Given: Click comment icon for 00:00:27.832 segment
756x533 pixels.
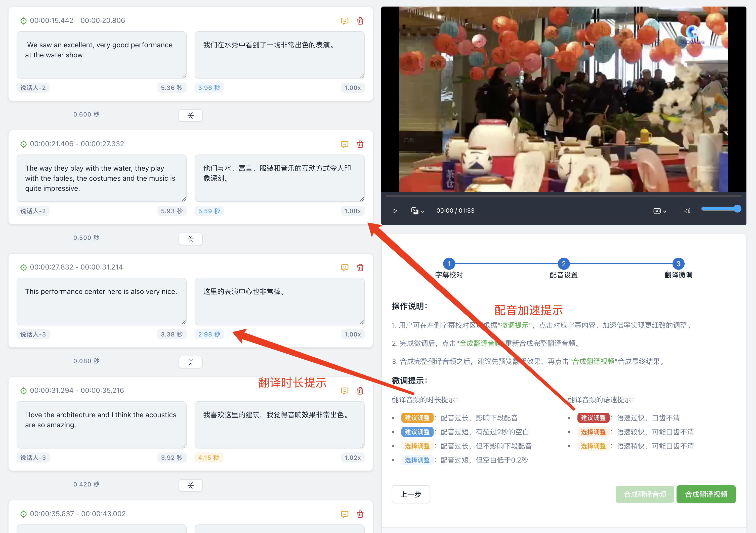Looking at the screenshot, I should [344, 268].
